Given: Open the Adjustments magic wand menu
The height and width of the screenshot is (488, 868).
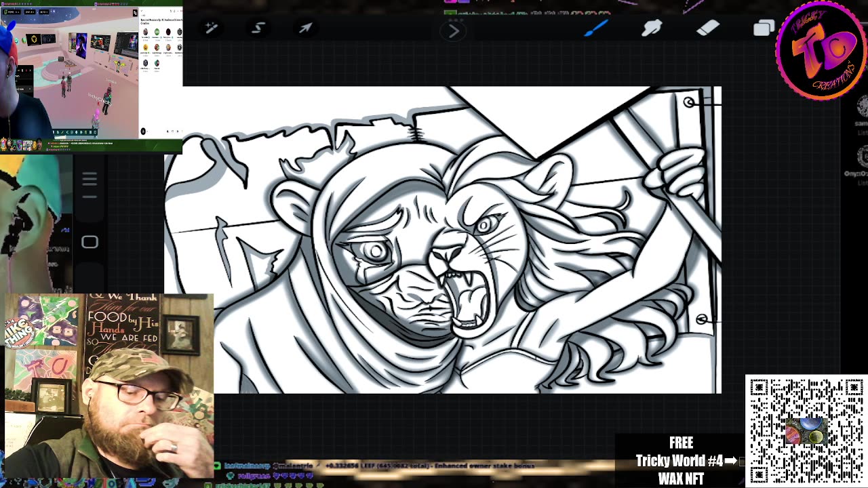Looking at the screenshot, I should point(211,28).
